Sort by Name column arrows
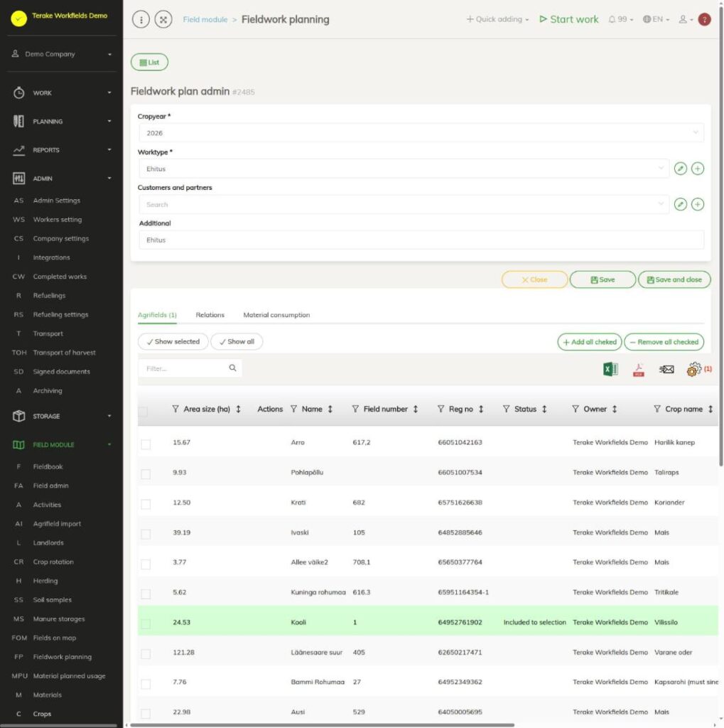 point(330,409)
